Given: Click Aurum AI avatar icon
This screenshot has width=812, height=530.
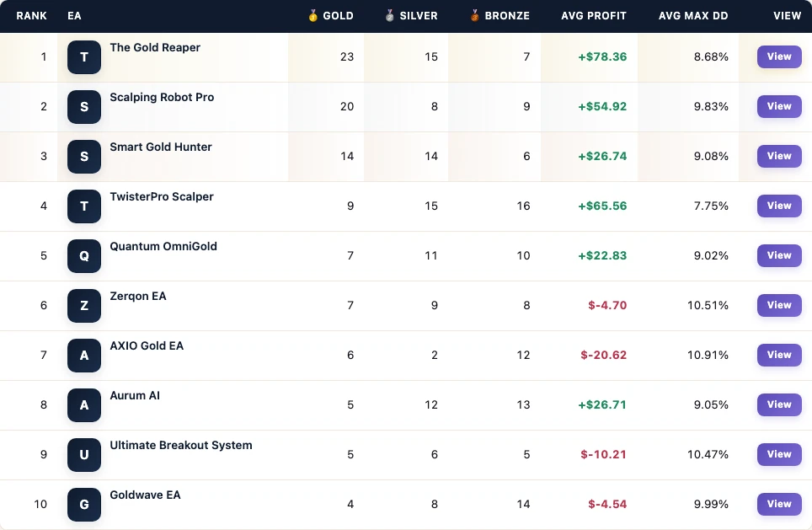Looking at the screenshot, I should click(x=84, y=405).
